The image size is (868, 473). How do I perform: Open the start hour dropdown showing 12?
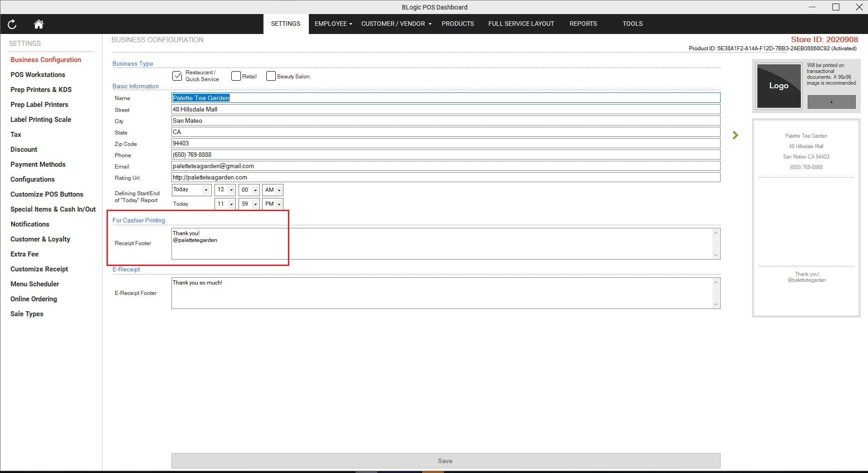(x=225, y=190)
